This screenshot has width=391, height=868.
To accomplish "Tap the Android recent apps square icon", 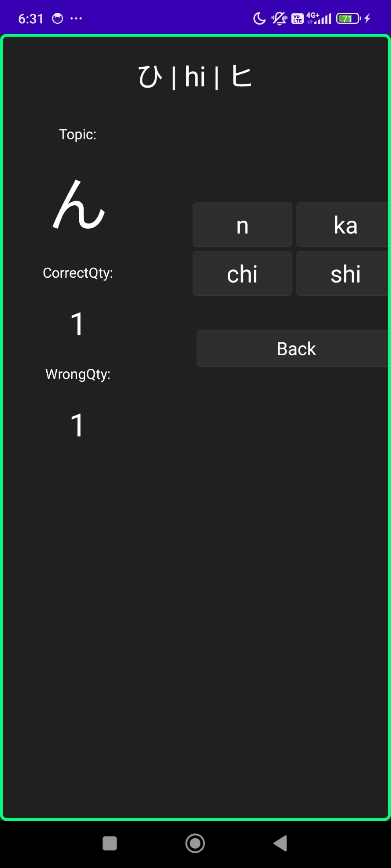I will pos(110,843).
